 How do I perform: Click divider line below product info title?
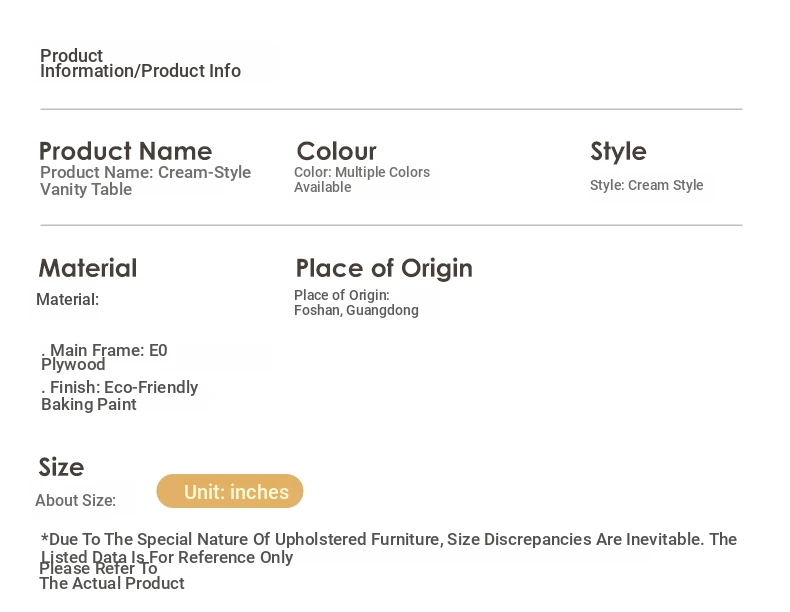point(391,109)
